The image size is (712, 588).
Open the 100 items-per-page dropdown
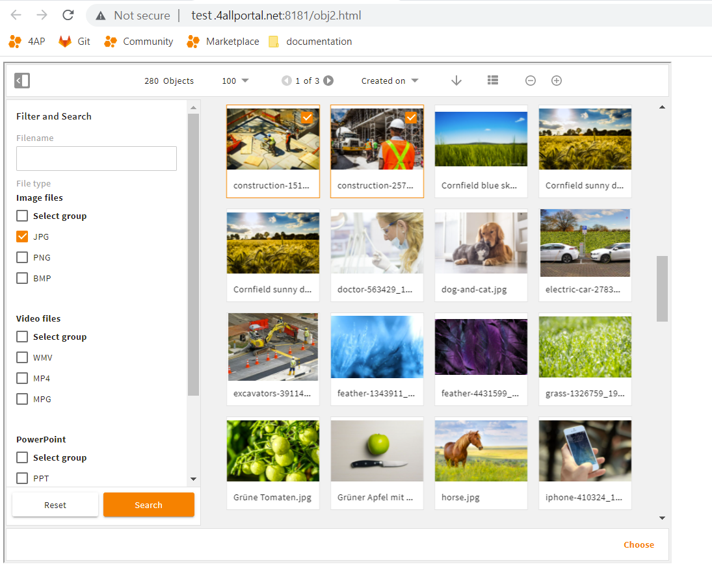tap(235, 81)
